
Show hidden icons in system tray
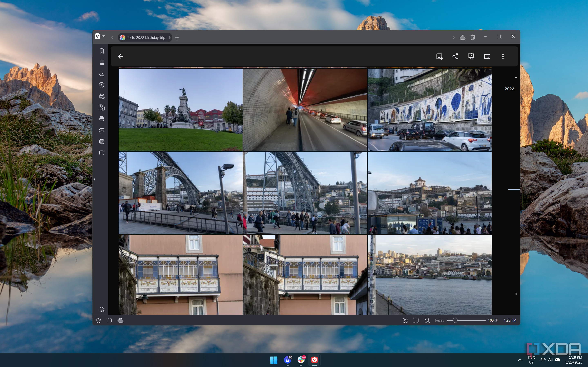(520, 360)
